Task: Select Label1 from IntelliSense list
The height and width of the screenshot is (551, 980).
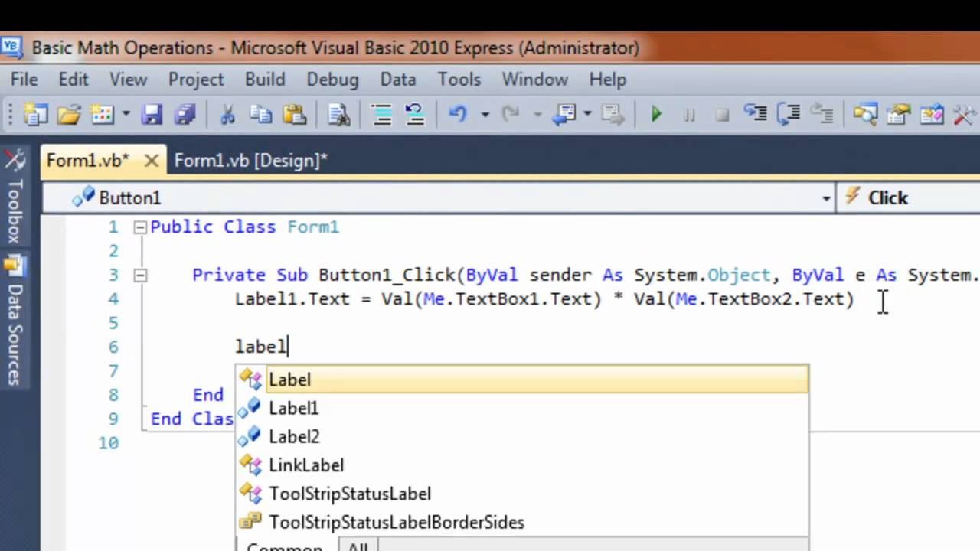Action: coord(293,409)
